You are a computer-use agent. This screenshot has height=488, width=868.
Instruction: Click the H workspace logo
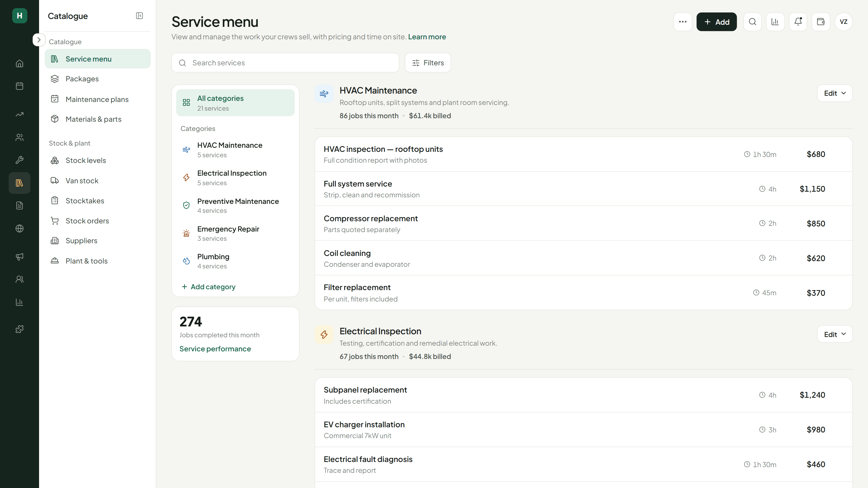[20, 15]
